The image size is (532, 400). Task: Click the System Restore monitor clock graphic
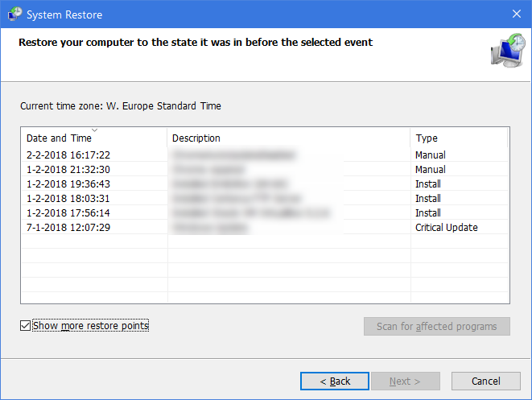508,50
